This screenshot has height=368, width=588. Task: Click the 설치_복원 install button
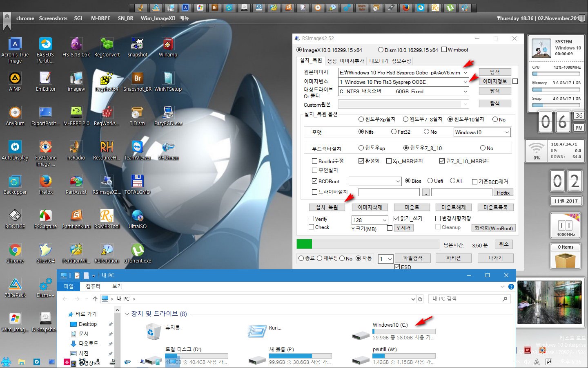pyautogui.click(x=327, y=207)
